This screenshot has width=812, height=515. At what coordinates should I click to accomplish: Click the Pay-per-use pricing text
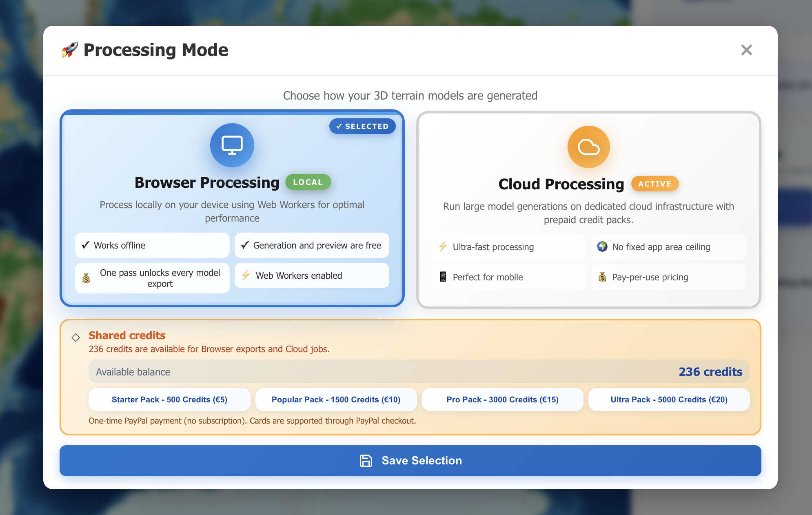(x=650, y=277)
